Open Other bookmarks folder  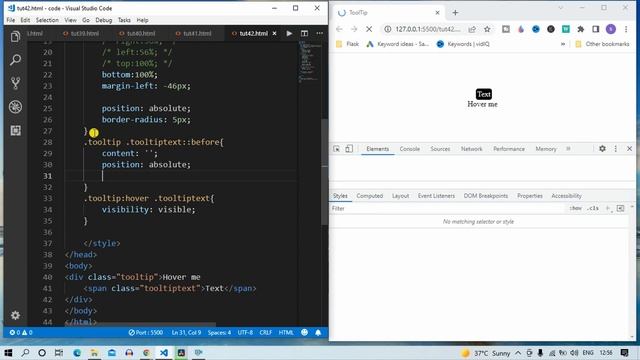point(602,44)
